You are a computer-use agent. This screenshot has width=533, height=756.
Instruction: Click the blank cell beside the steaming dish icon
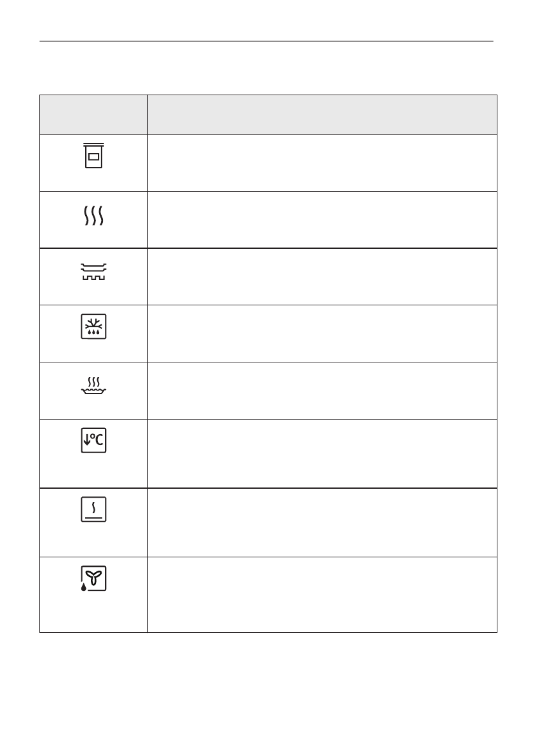(321, 390)
